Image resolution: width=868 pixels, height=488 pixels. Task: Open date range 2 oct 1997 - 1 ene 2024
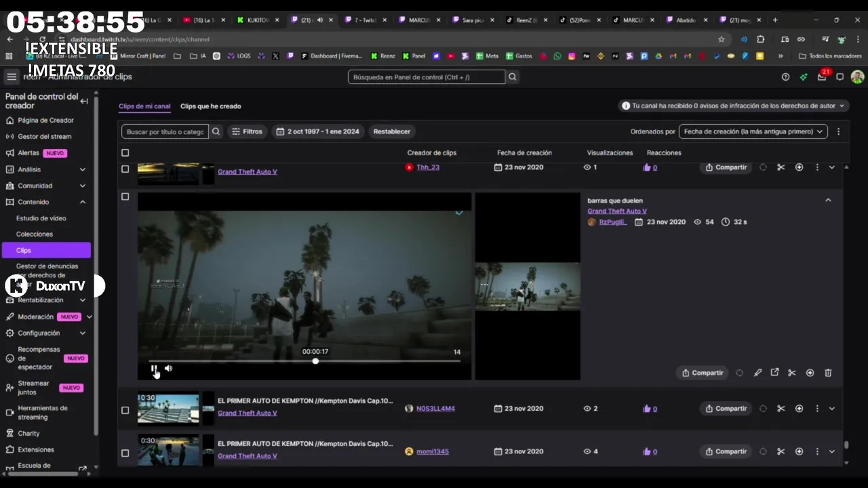click(318, 131)
